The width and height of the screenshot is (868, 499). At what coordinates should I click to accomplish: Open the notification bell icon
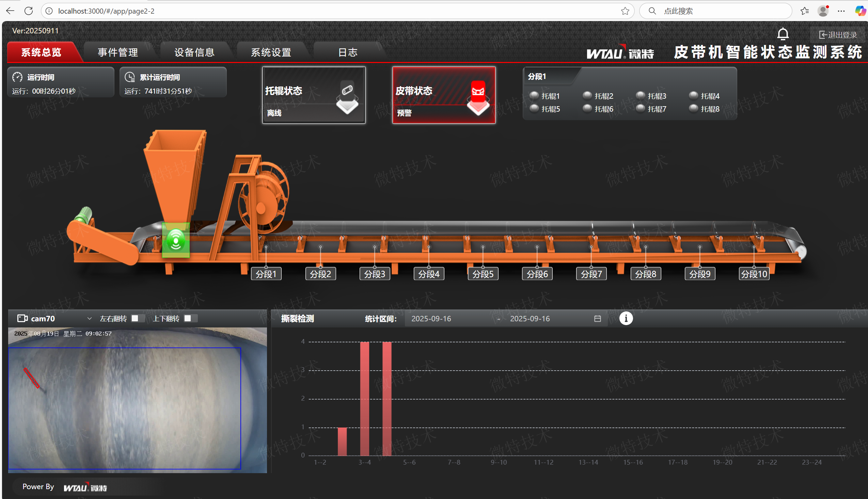tap(783, 34)
